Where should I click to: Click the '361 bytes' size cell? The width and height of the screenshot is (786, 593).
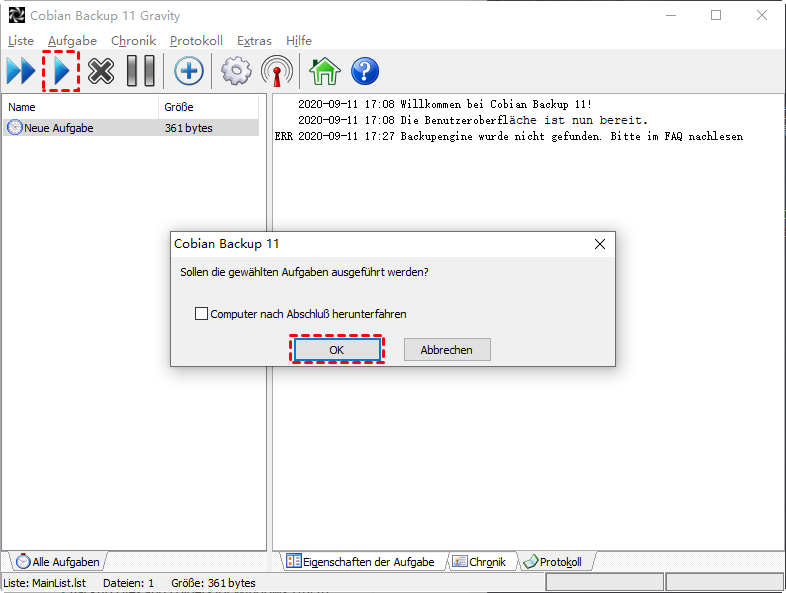tap(188, 128)
